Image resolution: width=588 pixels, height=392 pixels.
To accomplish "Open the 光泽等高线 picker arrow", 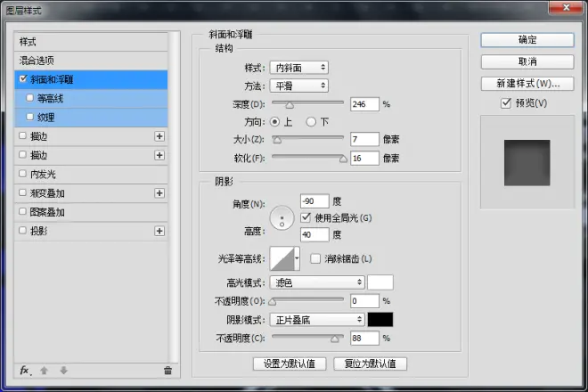I will [297, 258].
